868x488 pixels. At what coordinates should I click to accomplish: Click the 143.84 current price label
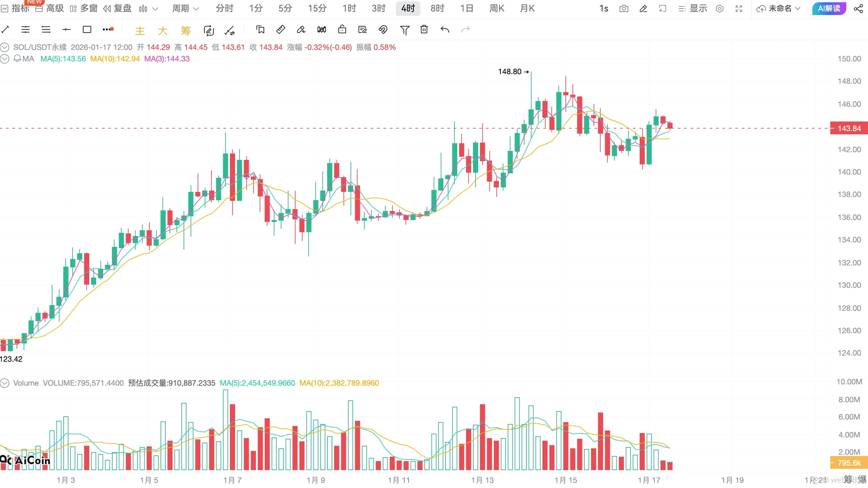tap(848, 129)
